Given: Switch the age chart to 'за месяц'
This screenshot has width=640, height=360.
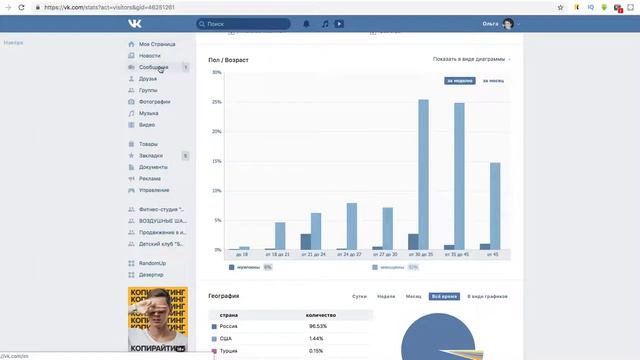Looking at the screenshot, I should (493, 81).
